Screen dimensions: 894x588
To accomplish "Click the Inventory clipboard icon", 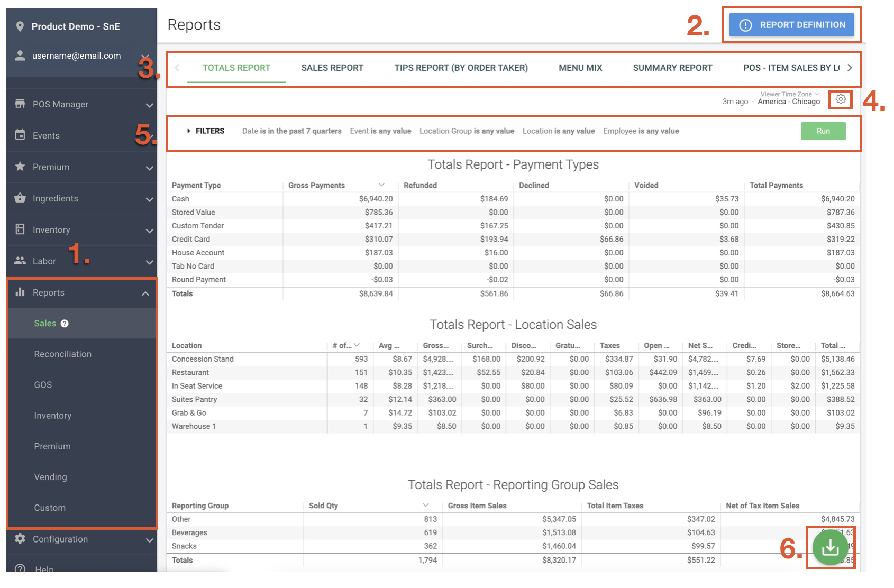I will click(20, 229).
